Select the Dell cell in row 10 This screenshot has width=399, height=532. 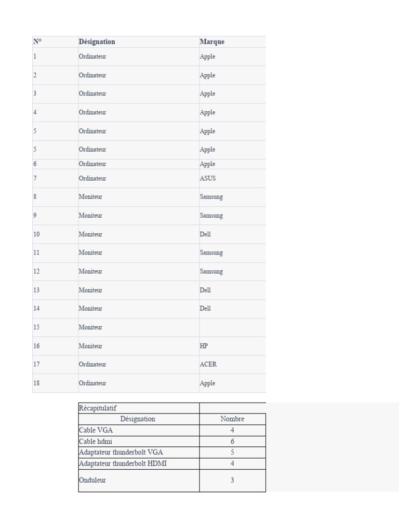pos(206,234)
